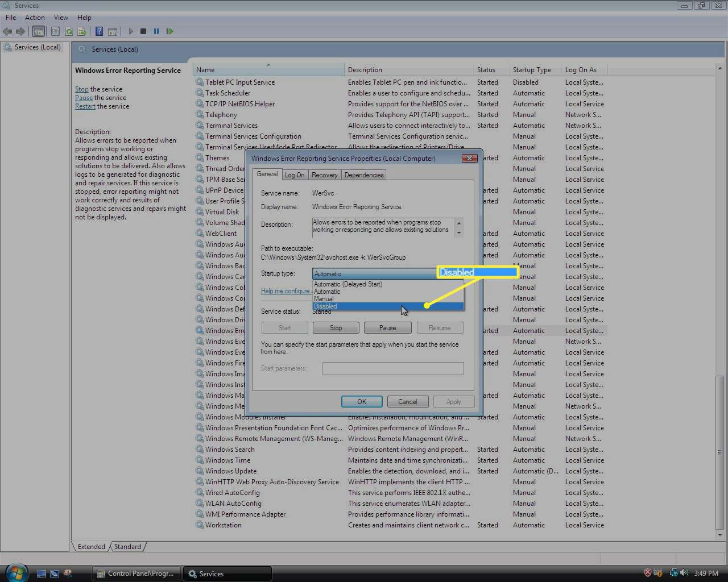Open the Startup type combo box
The height and width of the screenshot is (582, 728).
(x=388, y=274)
